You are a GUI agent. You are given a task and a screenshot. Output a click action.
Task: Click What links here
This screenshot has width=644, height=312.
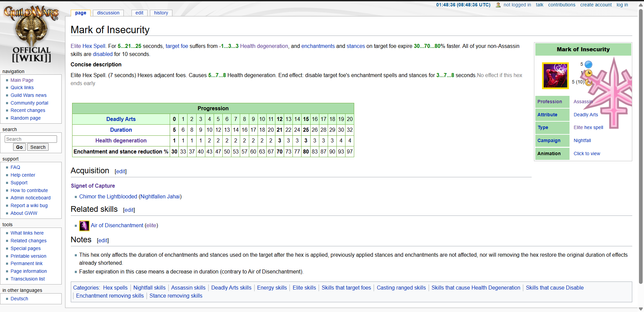click(x=27, y=233)
